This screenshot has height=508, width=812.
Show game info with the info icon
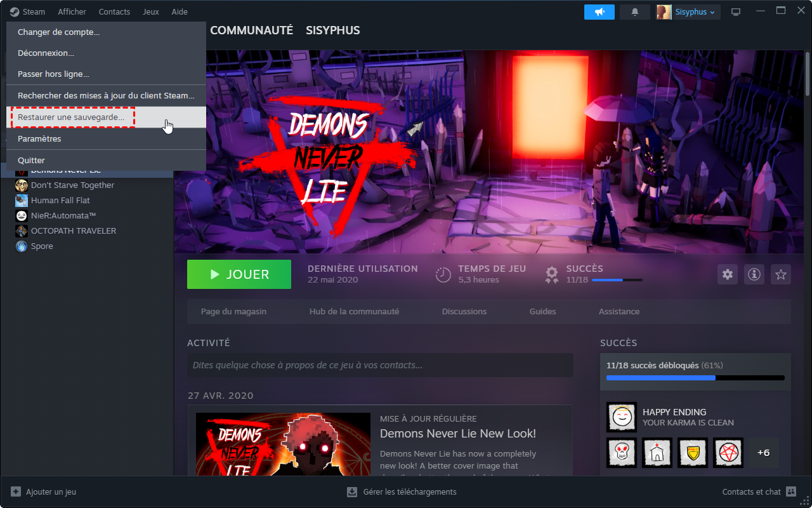754,274
